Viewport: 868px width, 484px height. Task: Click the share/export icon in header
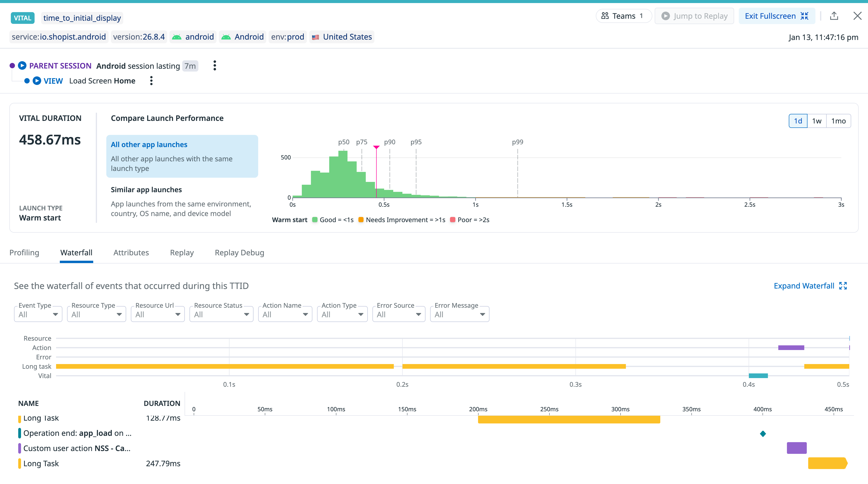834,16
